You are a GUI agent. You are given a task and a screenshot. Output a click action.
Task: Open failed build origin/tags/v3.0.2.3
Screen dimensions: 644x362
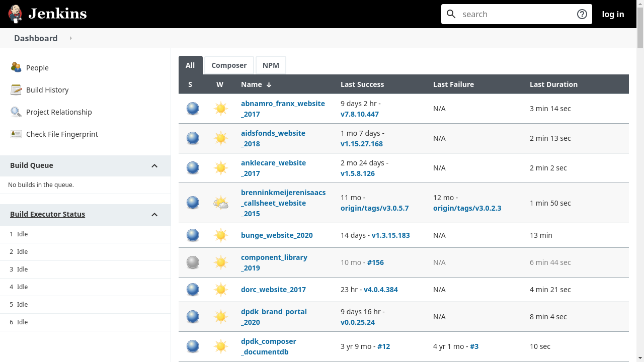pyautogui.click(x=467, y=208)
